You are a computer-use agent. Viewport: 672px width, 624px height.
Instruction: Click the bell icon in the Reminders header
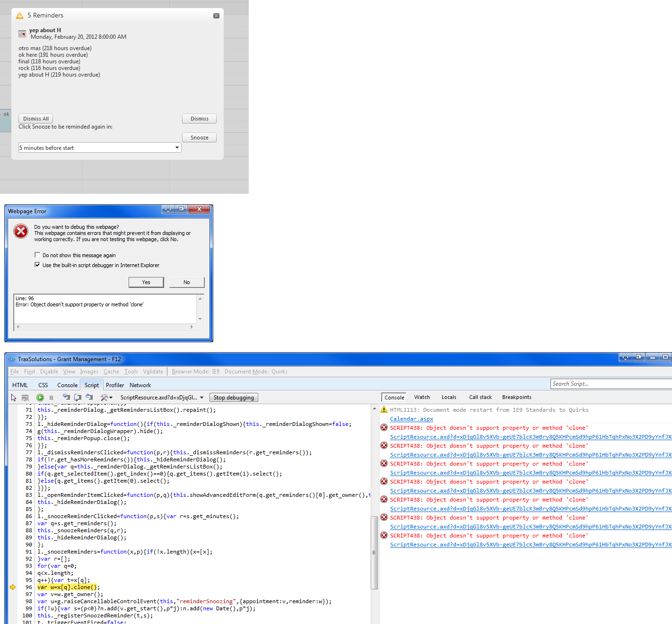coord(19,16)
